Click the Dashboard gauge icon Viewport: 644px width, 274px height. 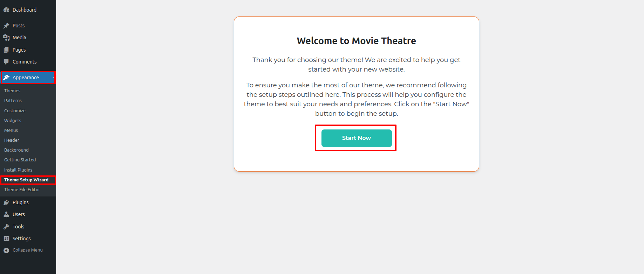tap(6, 10)
